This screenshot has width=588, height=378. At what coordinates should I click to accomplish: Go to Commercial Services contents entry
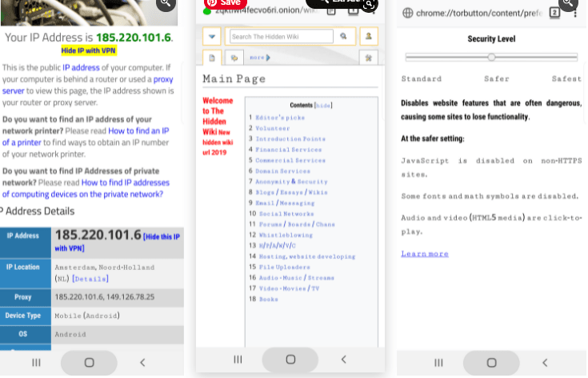(290, 160)
